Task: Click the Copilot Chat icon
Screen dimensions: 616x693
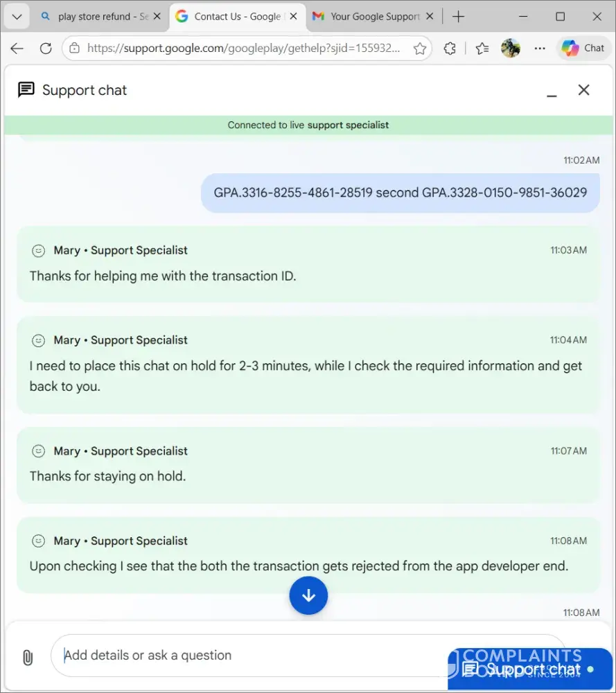Action: [x=583, y=48]
